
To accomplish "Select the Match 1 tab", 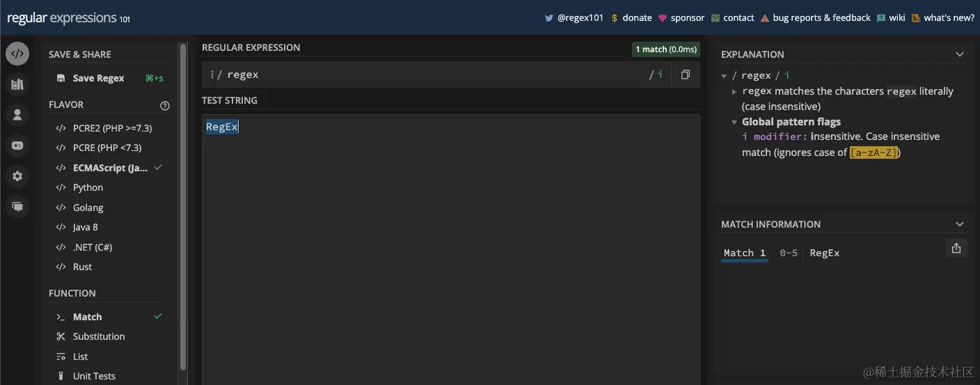I will 745,253.
